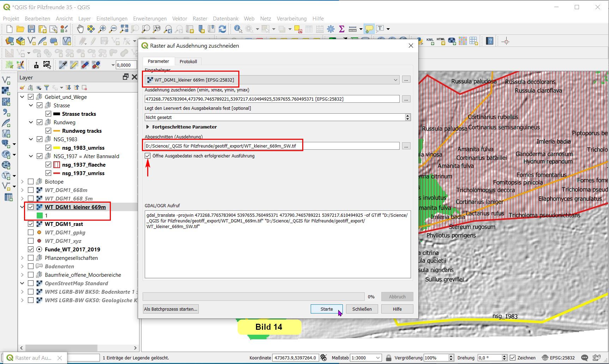
Task: Click the green color swatch under WT_DGM1_kleiner
Action: (40, 215)
